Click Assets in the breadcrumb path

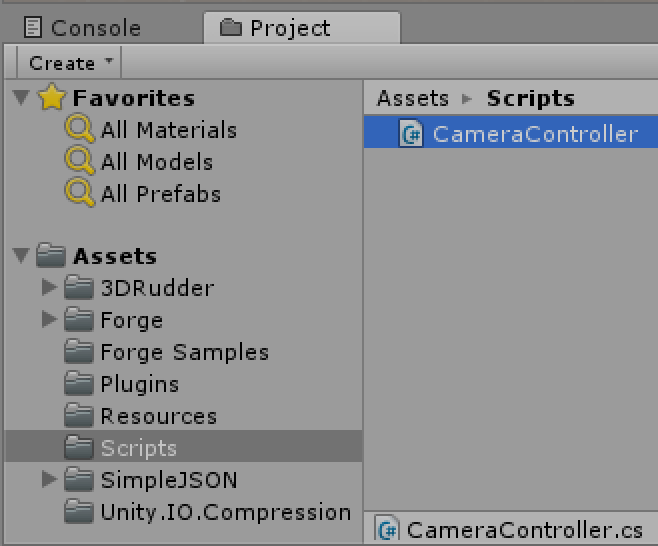[412, 98]
